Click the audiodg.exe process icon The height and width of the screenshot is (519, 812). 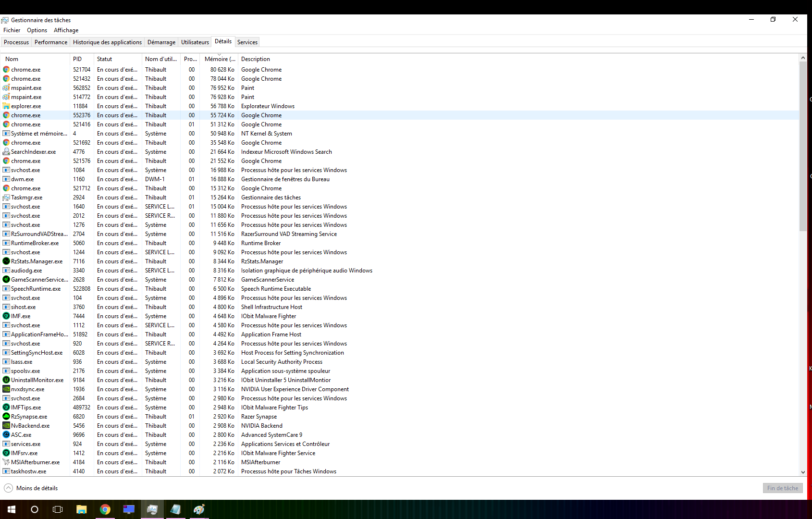click(6, 271)
